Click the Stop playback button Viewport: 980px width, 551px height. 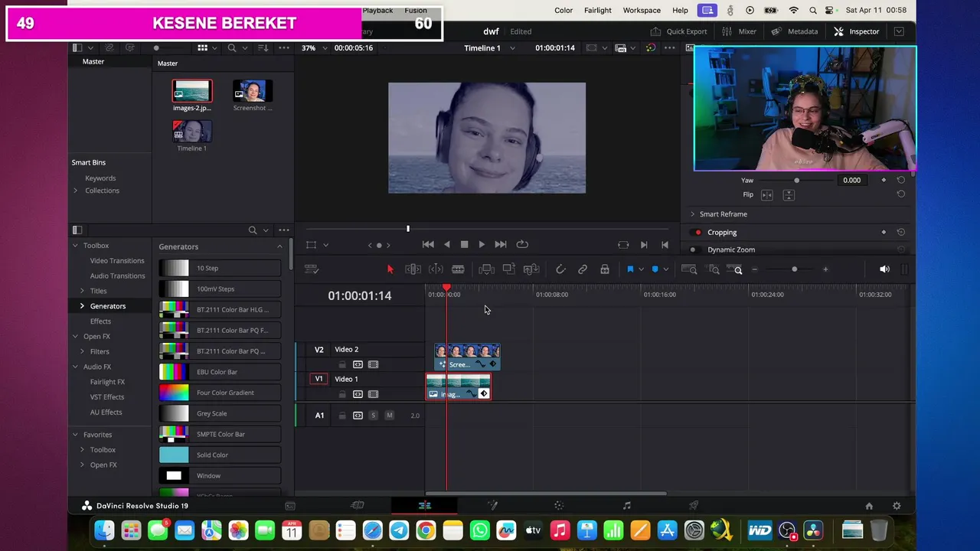click(464, 244)
